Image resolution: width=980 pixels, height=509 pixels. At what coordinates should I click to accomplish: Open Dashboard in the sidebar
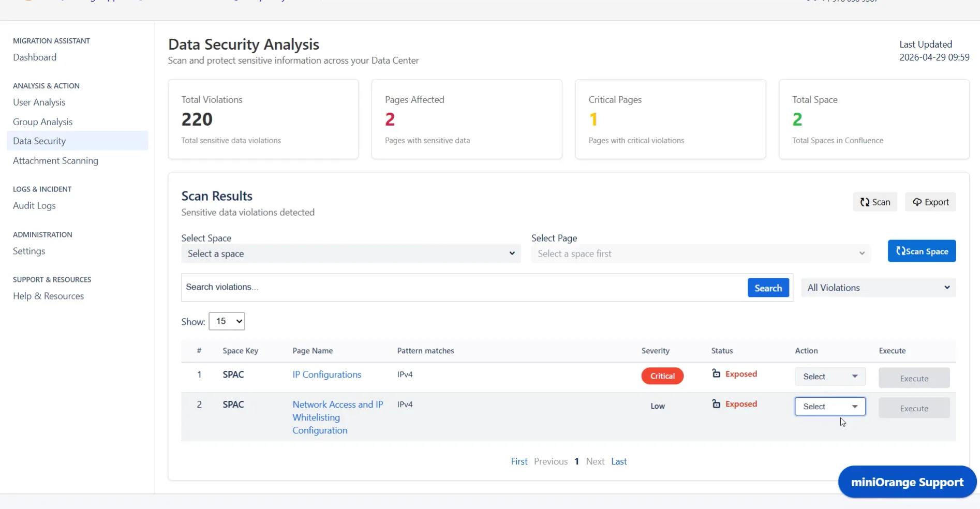point(35,57)
